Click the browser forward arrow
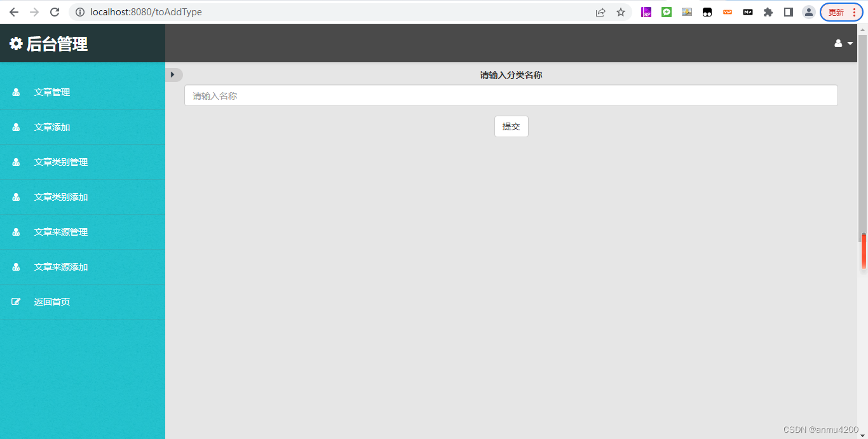Viewport: 868px width, 439px height. [34, 12]
